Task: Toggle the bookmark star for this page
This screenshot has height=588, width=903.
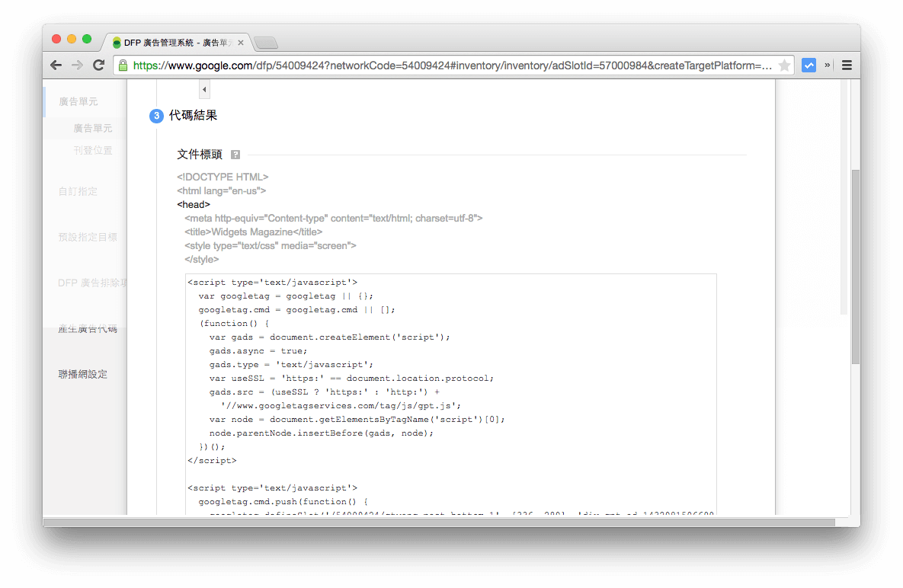Action: (786, 66)
